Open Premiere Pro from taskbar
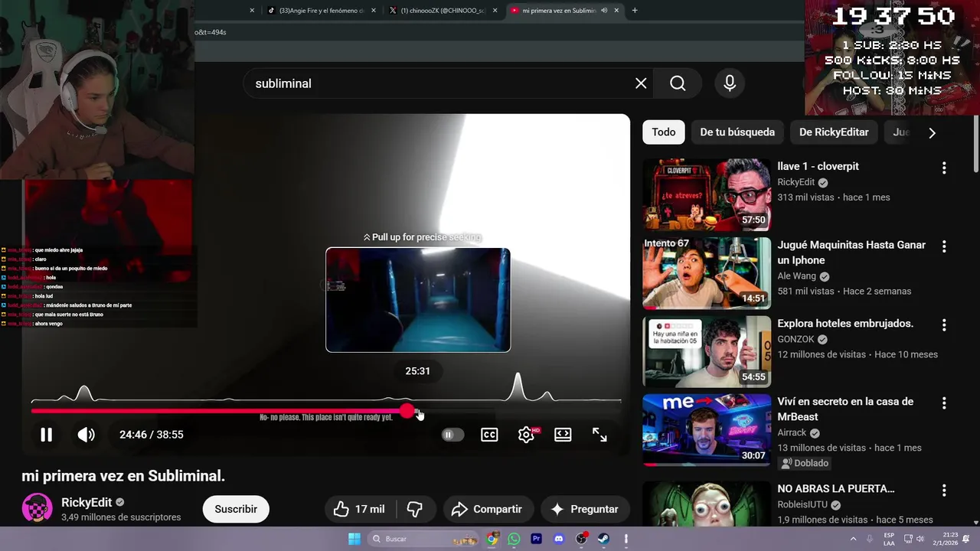Image resolution: width=980 pixels, height=551 pixels. point(537,539)
